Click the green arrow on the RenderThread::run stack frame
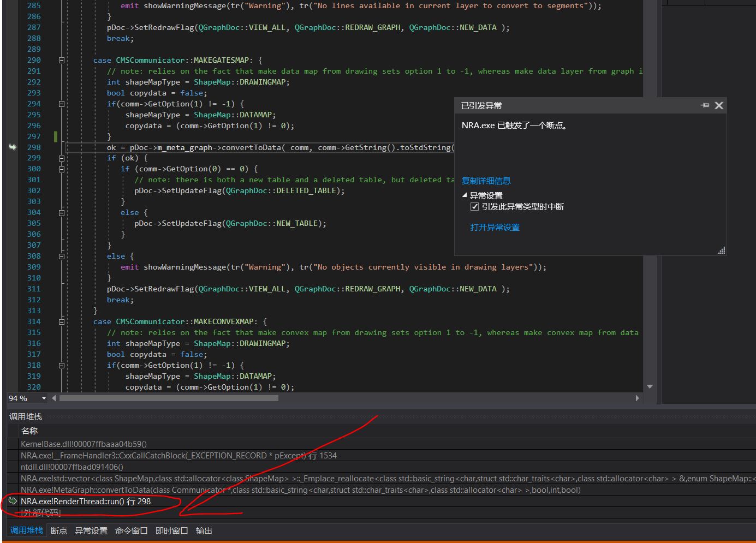The width and height of the screenshot is (756, 543). pyautogui.click(x=11, y=501)
